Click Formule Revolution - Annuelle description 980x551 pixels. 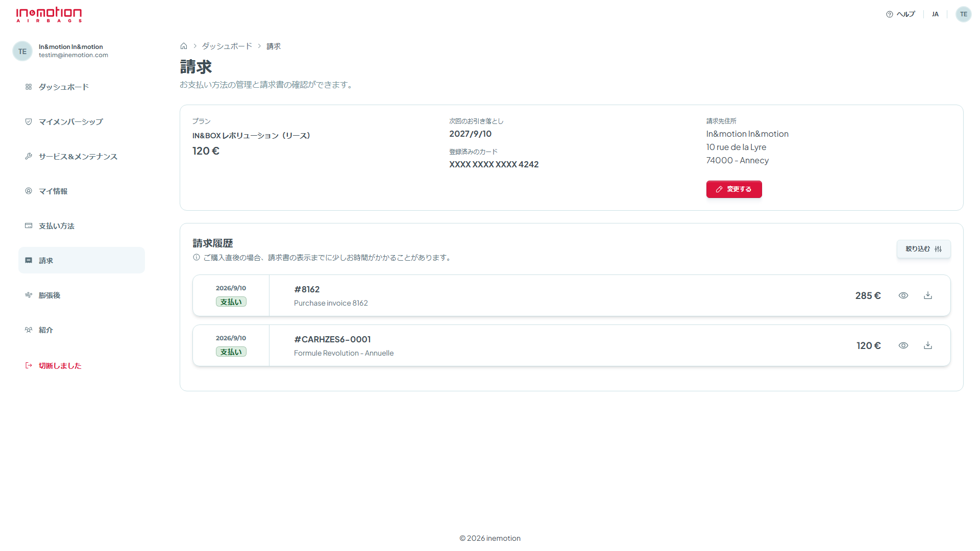tap(344, 353)
